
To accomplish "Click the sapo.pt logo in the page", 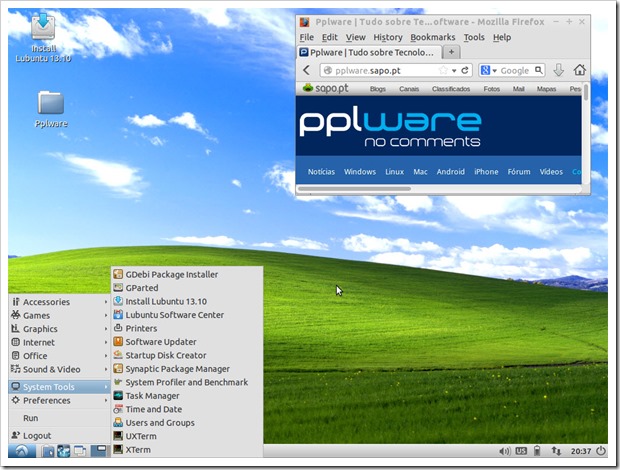I will point(325,88).
